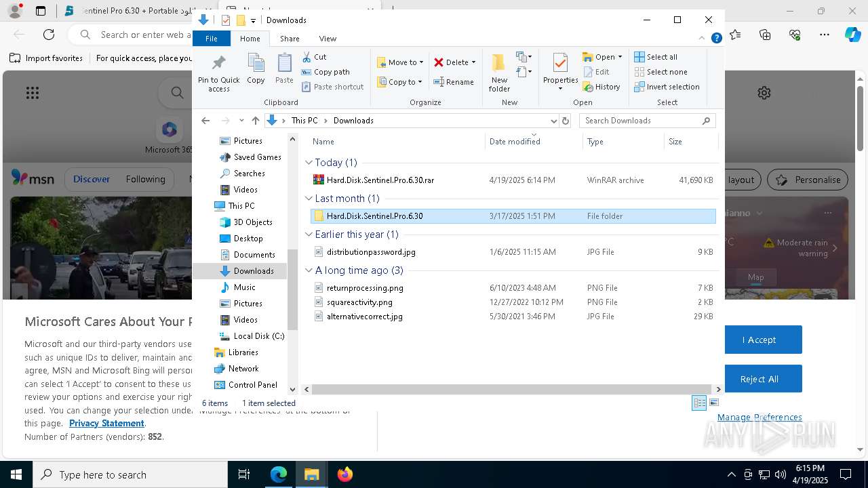Open the Copy to dropdown

click(x=400, y=82)
